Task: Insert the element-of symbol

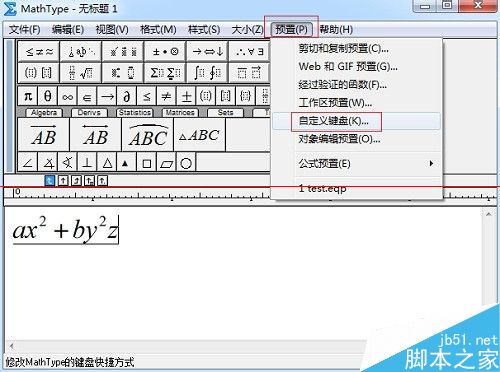Action: pos(87,96)
